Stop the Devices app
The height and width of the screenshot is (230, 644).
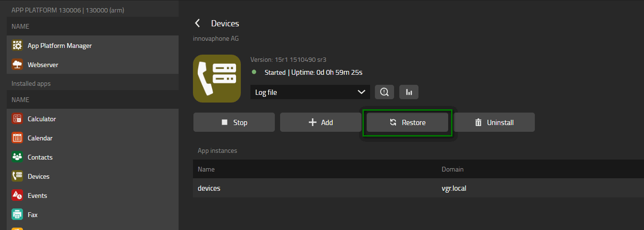tap(234, 122)
